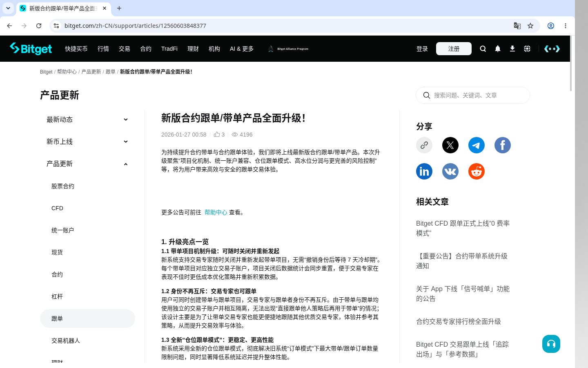Open the customer support headset button
588x368 pixels.
551,344
